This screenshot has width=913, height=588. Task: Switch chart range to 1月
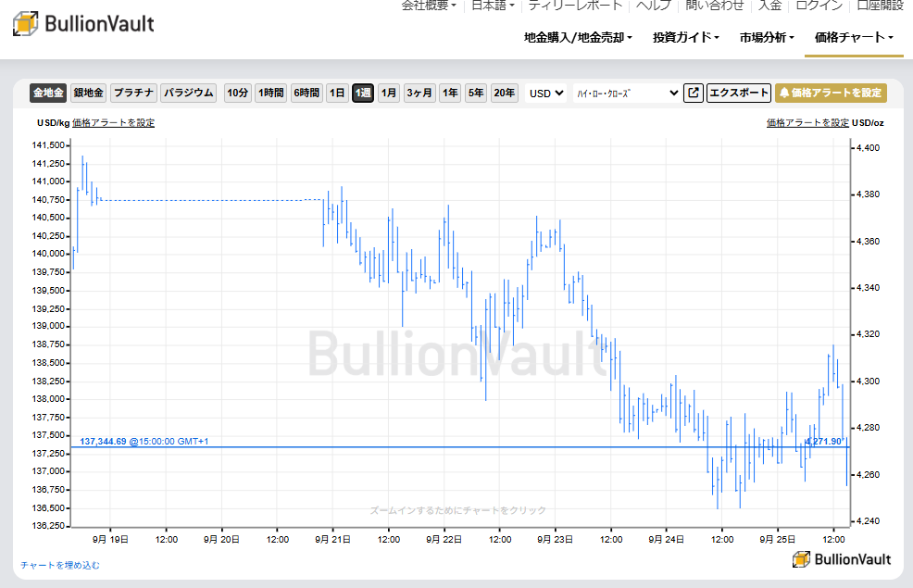point(388,93)
